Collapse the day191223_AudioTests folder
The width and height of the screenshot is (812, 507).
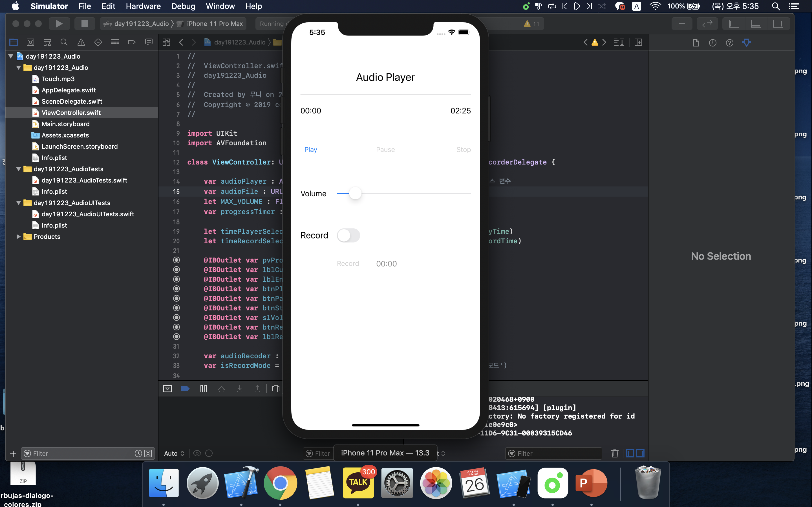click(19, 169)
